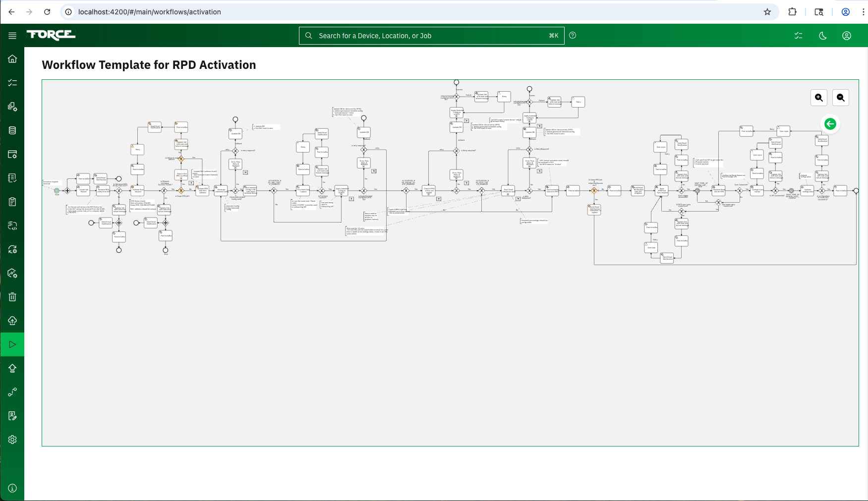Open the Database section in the sidebar
The image size is (868, 501).
[x=12, y=130]
